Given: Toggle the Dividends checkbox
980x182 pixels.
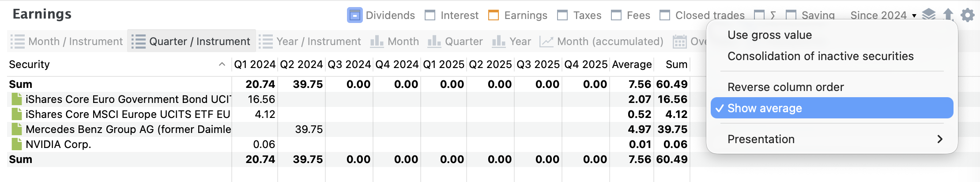Looking at the screenshot, I should coord(354,15).
